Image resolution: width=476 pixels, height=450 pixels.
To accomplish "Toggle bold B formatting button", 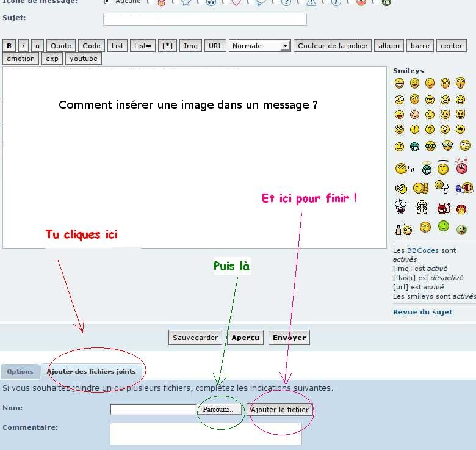I will [9, 46].
